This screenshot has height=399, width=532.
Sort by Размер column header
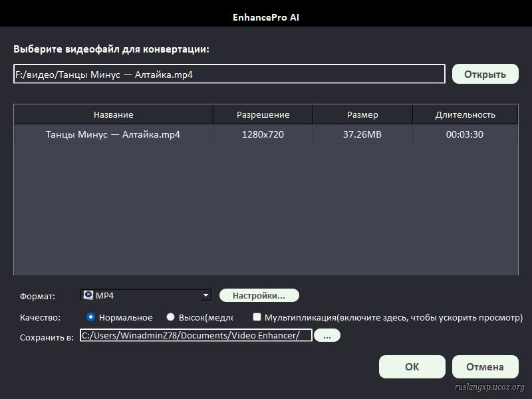(x=362, y=114)
